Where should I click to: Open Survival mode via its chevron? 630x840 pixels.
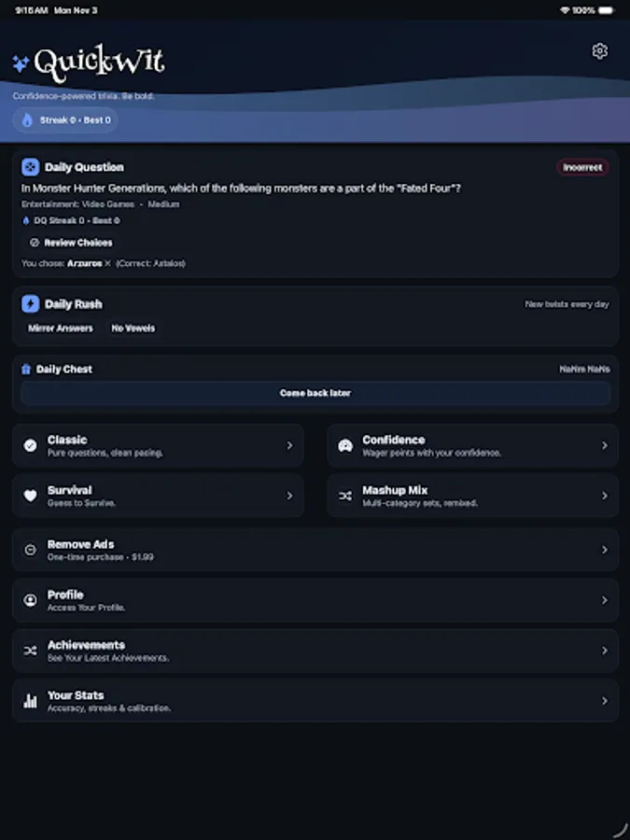290,496
